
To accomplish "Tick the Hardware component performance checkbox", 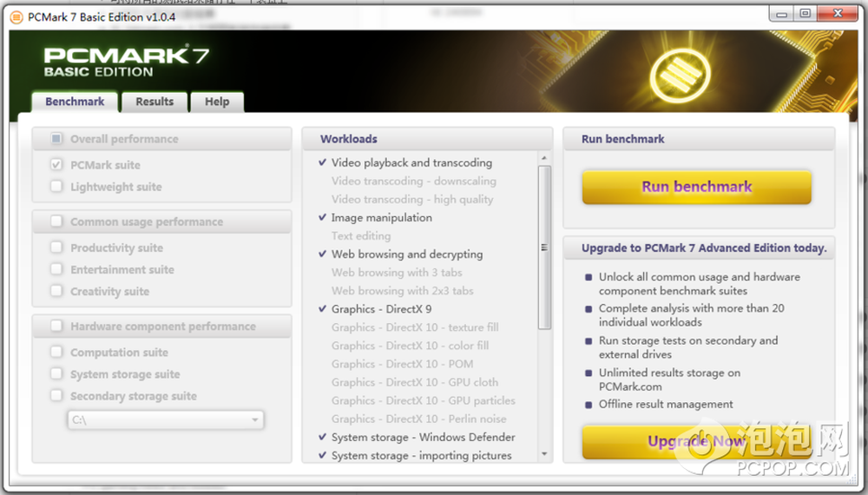I will 56,327.
